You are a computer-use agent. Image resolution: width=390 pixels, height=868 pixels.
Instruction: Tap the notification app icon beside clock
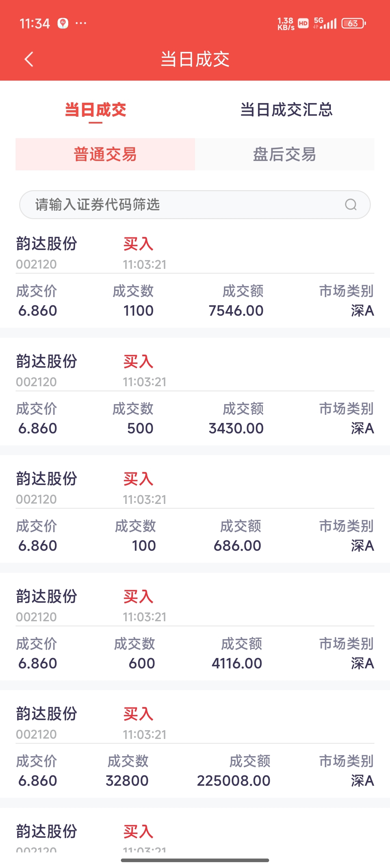pos(63,23)
